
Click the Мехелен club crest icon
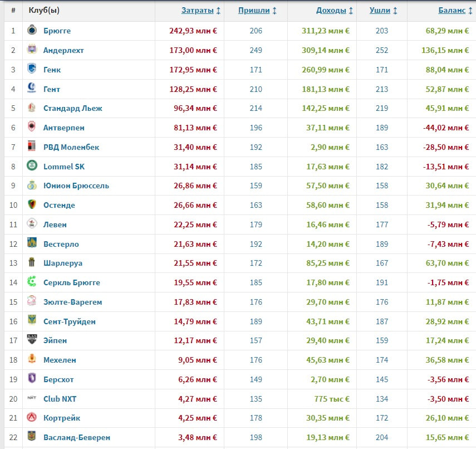[x=32, y=359]
